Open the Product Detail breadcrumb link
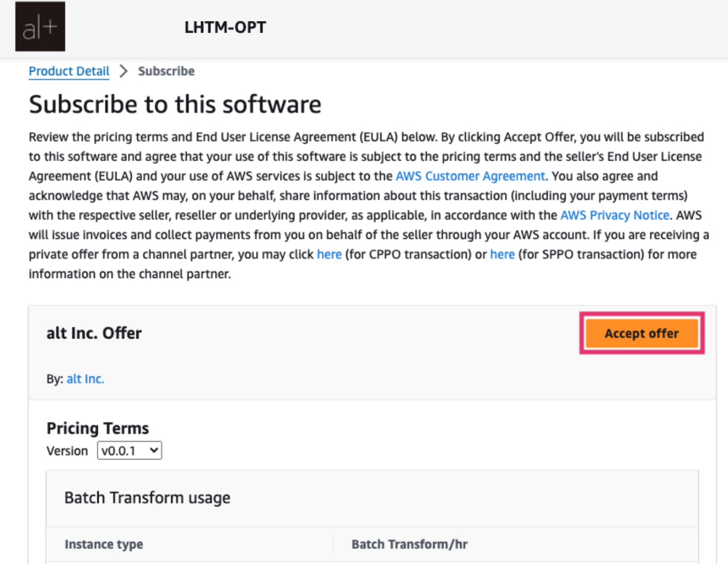This screenshot has width=728, height=564. coord(69,71)
